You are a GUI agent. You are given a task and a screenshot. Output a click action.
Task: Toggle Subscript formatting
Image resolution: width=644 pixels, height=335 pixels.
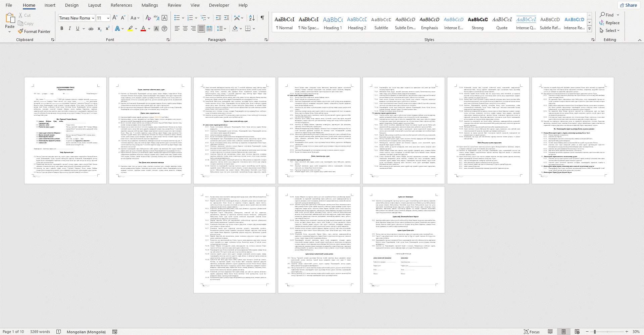click(99, 29)
